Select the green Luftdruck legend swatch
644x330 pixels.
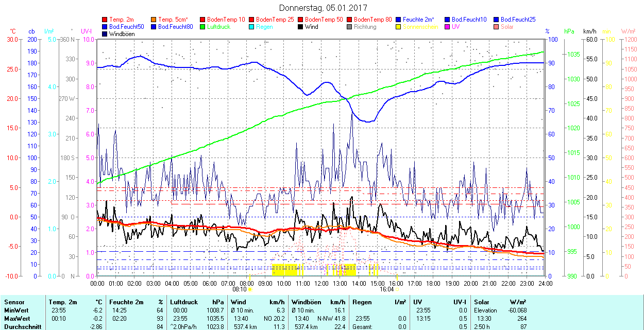(203, 27)
